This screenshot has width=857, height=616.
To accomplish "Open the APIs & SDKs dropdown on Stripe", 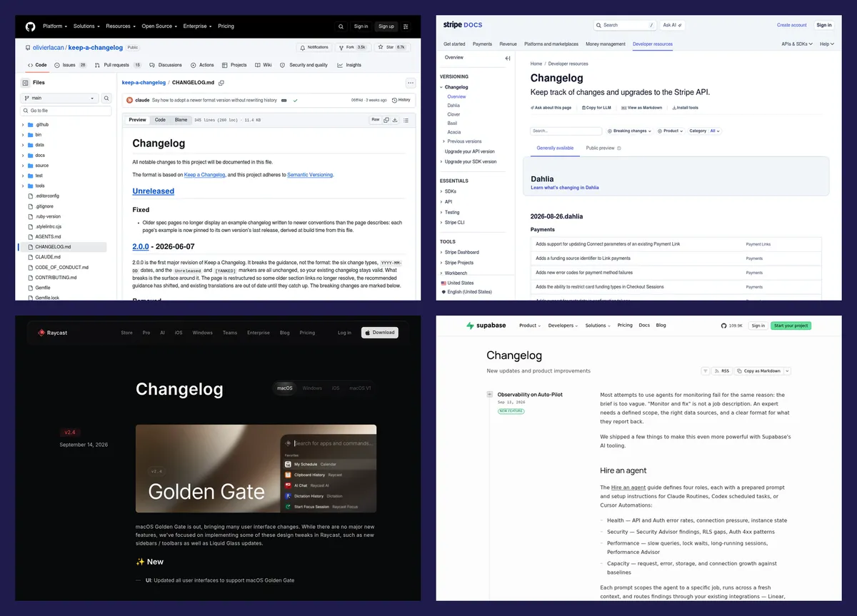I will tap(798, 44).
